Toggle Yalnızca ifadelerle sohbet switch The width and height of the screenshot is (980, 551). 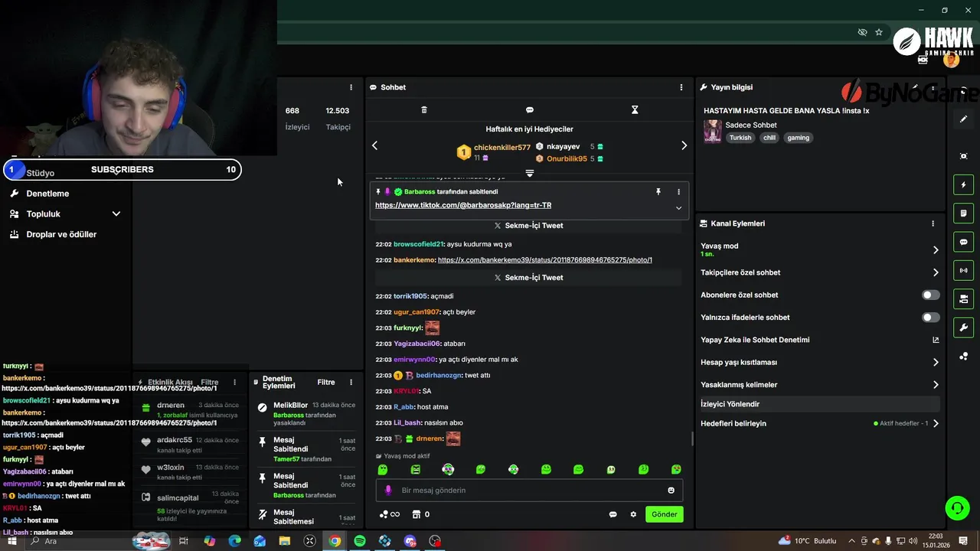coord(931,317)
